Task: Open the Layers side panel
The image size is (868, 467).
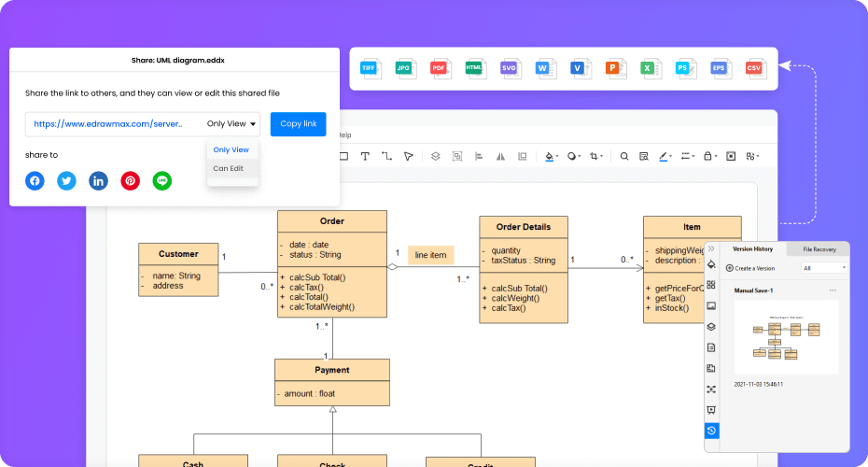Action: click(711, 327)
